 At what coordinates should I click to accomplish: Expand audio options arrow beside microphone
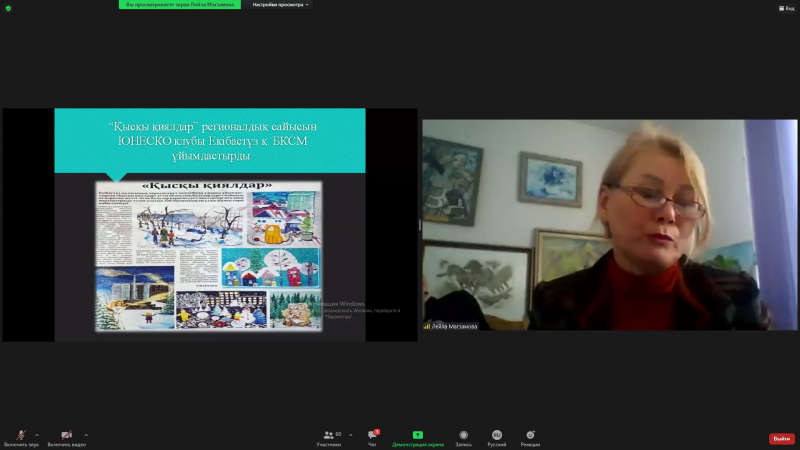point(38,434)
